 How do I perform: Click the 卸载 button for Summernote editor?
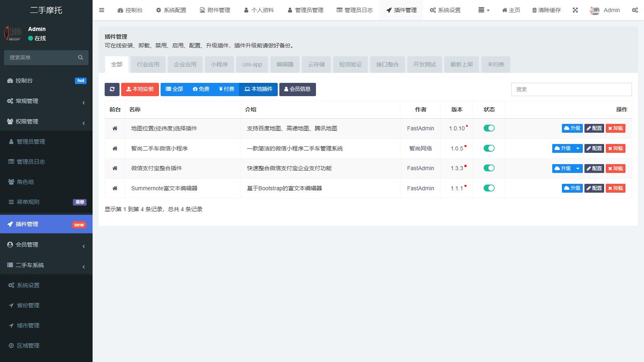(615, 188)
